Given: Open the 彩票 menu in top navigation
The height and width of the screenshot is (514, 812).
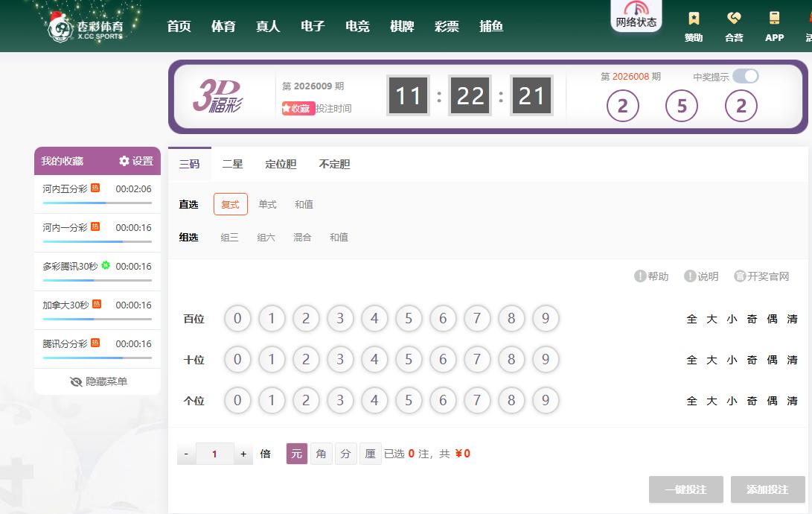Looking at the screenshot, I should click(x=447, y=26).
